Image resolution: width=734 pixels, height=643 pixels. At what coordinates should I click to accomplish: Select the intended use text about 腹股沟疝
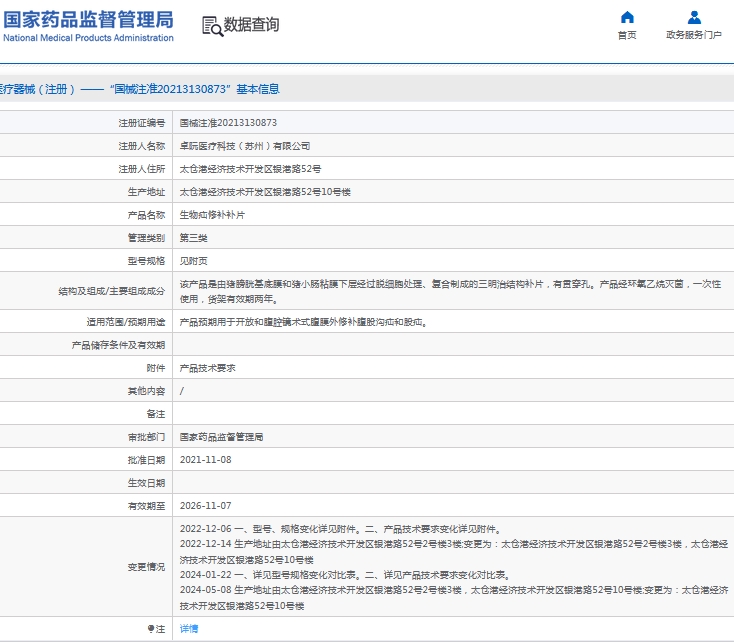pos(303,322)
